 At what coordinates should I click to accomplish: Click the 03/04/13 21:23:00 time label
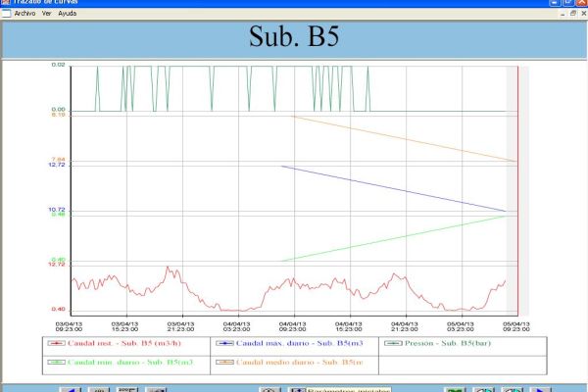click(180, 326)
